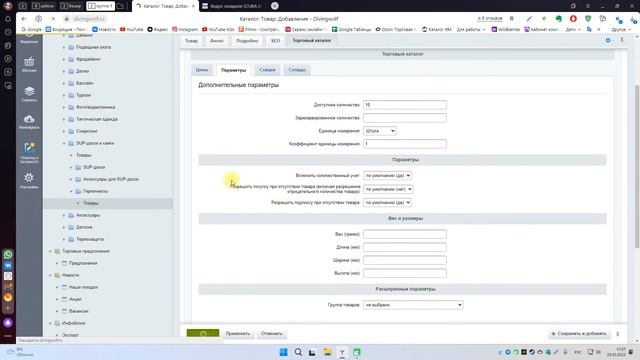This screenshot has height=360, width=640.
Task: Click the green shield extension icon
Action: click(588, 19)
